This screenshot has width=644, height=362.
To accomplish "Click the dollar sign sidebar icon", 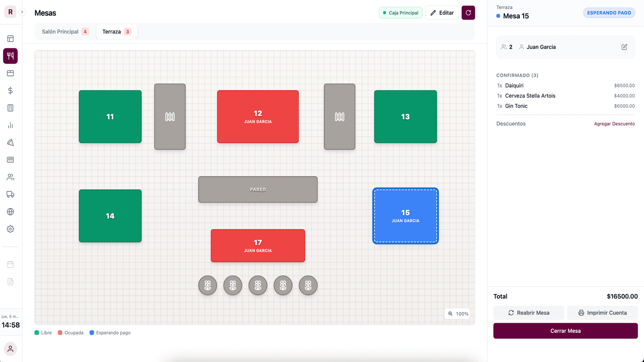I will coord(10,91).
